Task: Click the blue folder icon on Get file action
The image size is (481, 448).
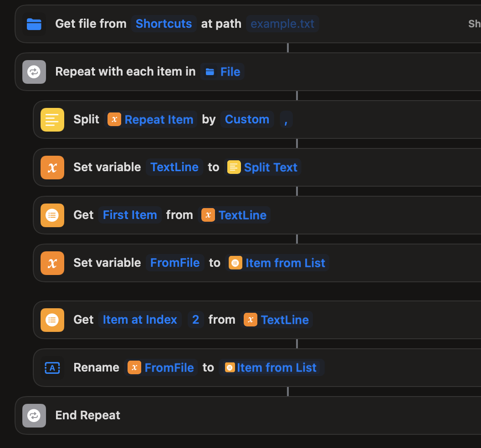Action: click(34, 24)
